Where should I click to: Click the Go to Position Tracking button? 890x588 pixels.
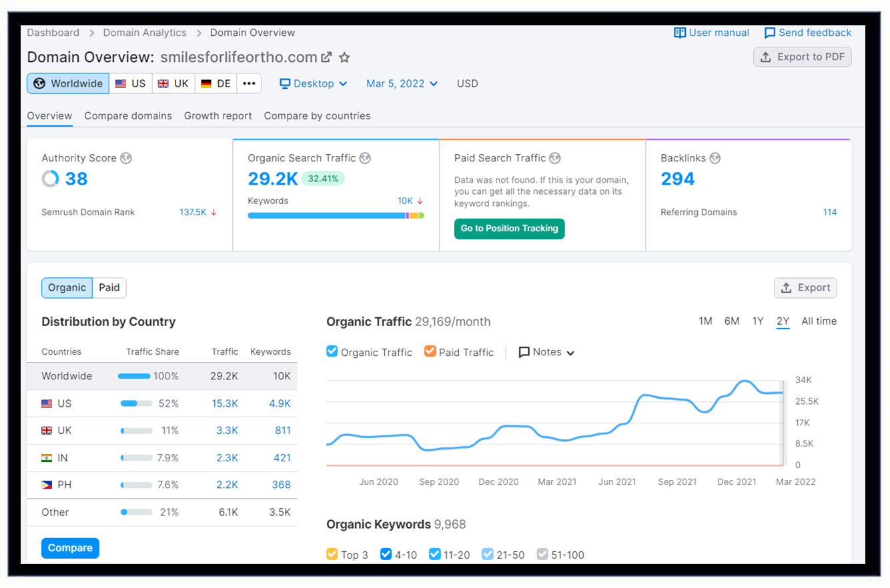coord(509,229)
